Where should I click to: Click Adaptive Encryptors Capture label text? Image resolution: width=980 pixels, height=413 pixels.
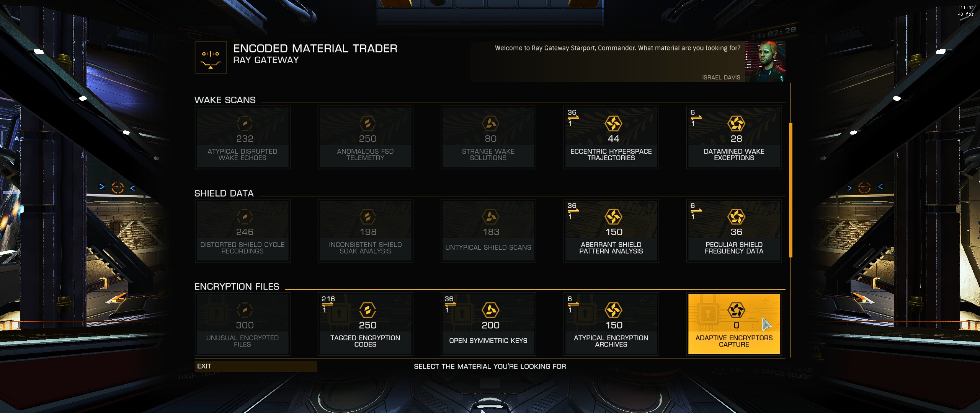(x=734, y=341)
